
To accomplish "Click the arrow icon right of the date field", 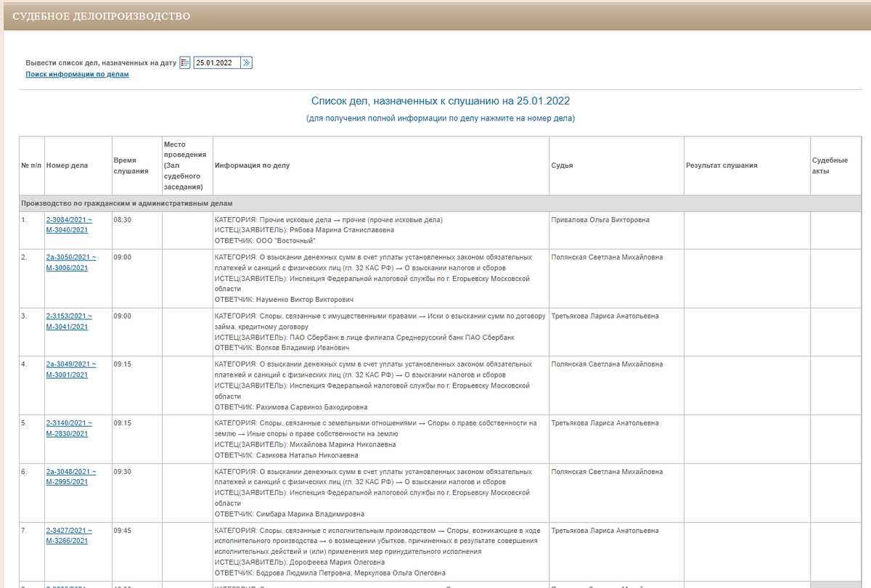I will pyautogui.click(x=247, y=63).
